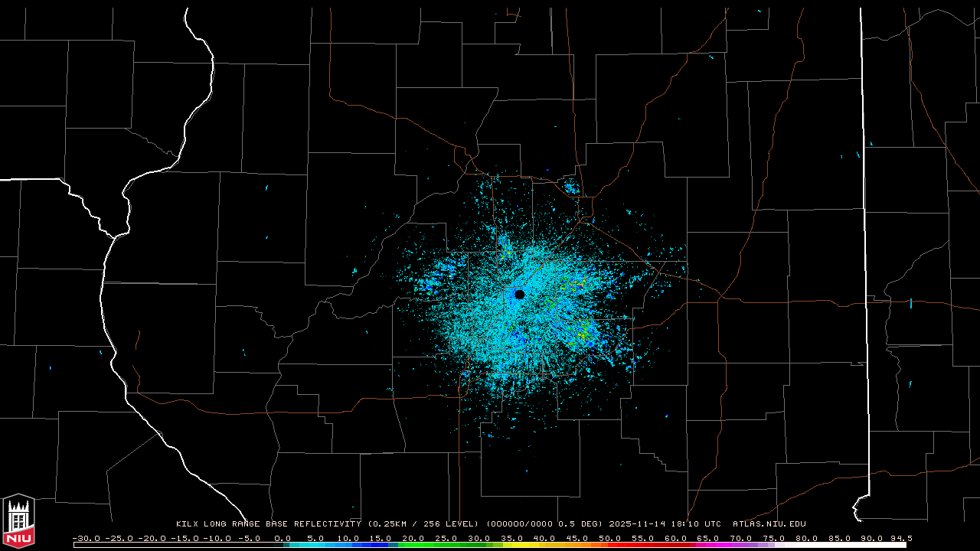Click the 20.0 scale label
Screen dimensions: 980x551
tap(413, 539)
